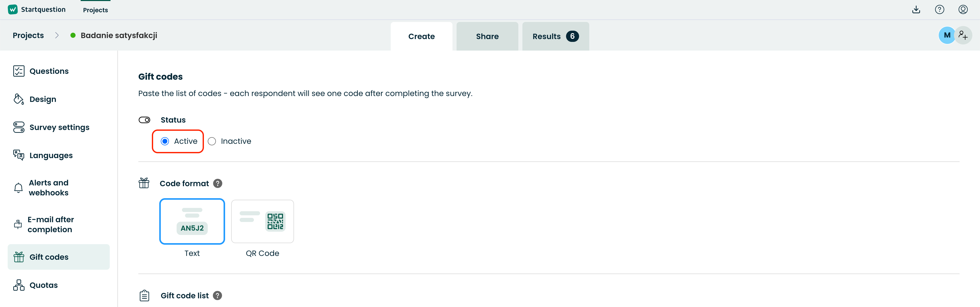Open the Results tab
The width and height of the screenshot is (980, 307).
tap(555, 36)
